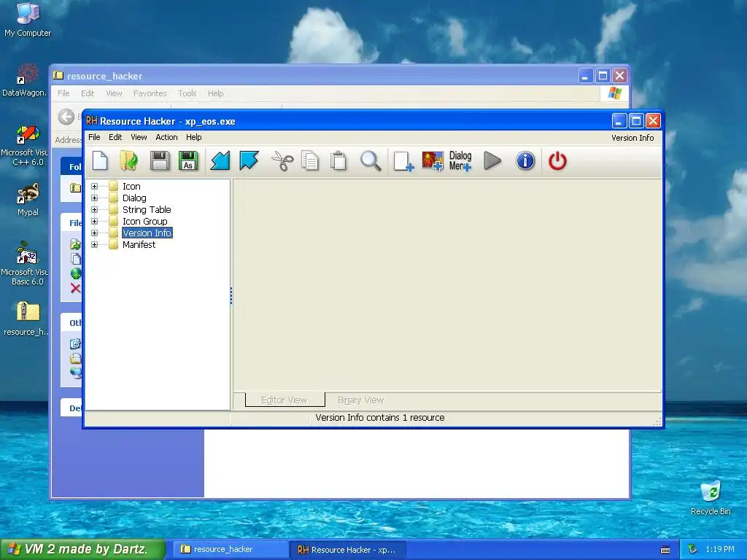747x560 pixels.
Task: Click the 'Version Info' label at top right
Action: click(x=632, y=138)
